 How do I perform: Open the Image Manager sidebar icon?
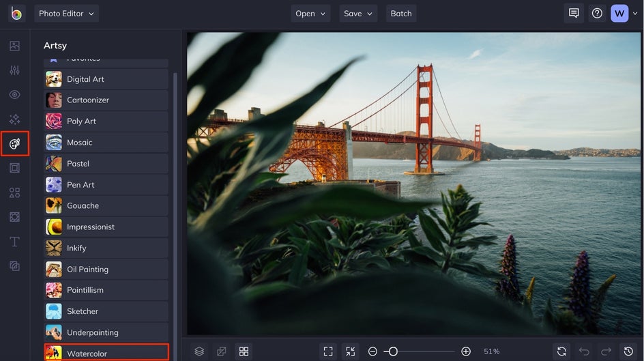pos(15,46)
